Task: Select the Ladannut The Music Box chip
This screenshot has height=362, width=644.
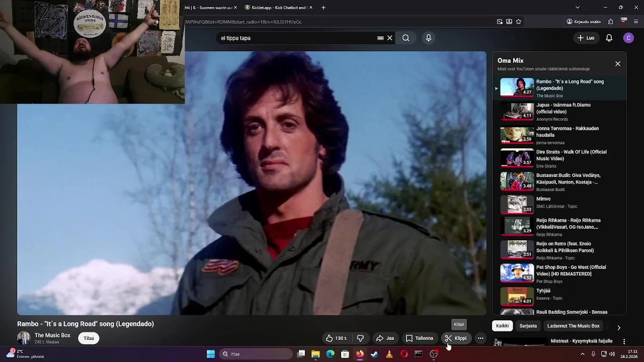Action: [573, 326]
